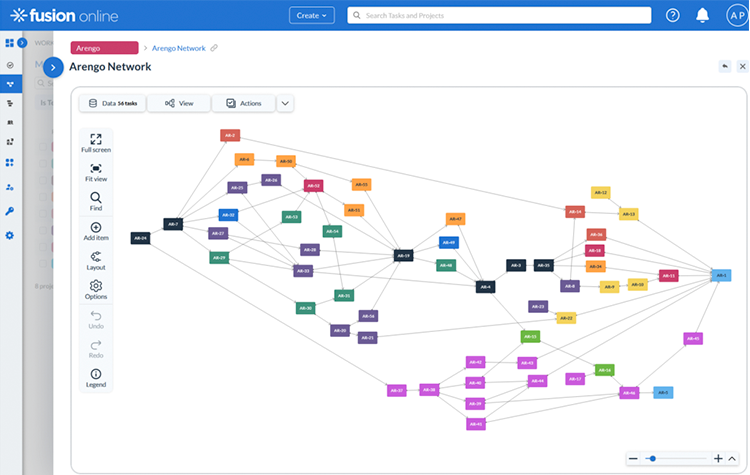The width and height of the screenshot is (750, 475).
Task: Select the orange AR-50 node
Action: [x=286, y=161]
